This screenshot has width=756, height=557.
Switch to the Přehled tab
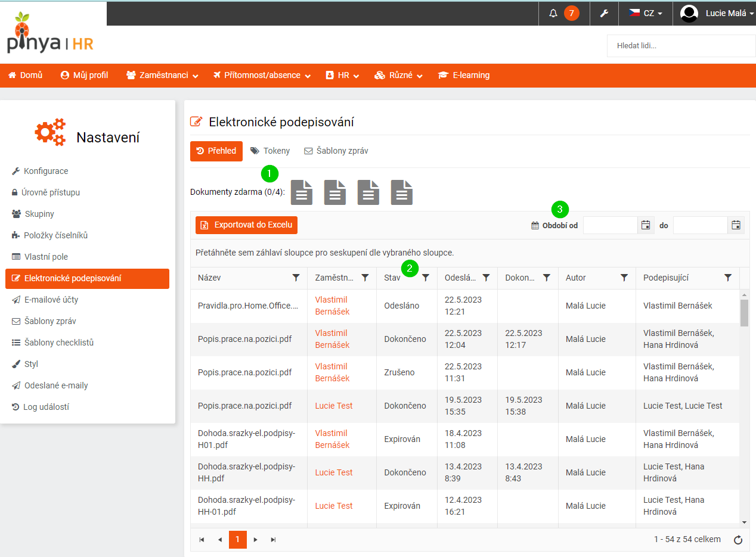(216, 151)
